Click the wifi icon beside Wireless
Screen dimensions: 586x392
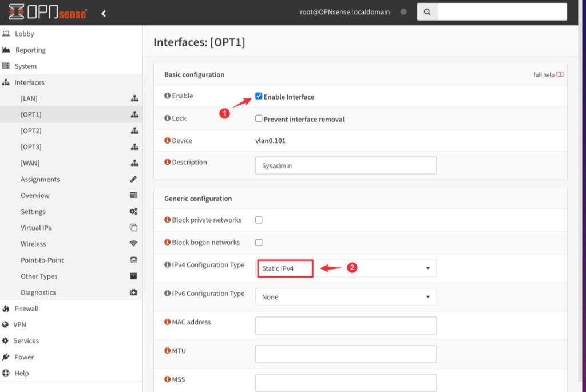(133, 244)
